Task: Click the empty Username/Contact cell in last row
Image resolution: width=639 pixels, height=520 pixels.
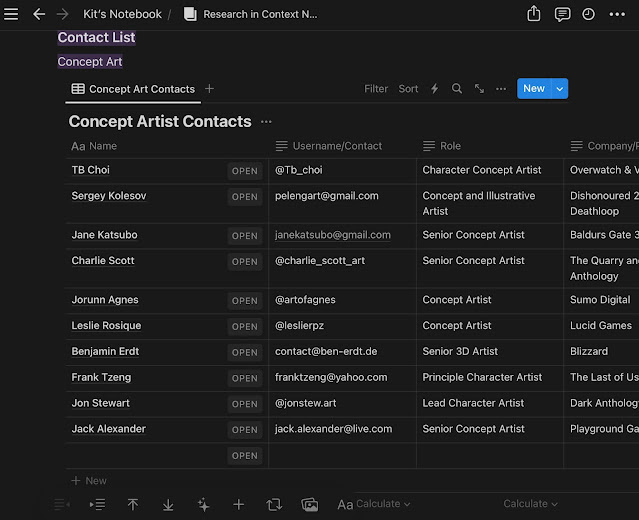Action: click(343, 456)
